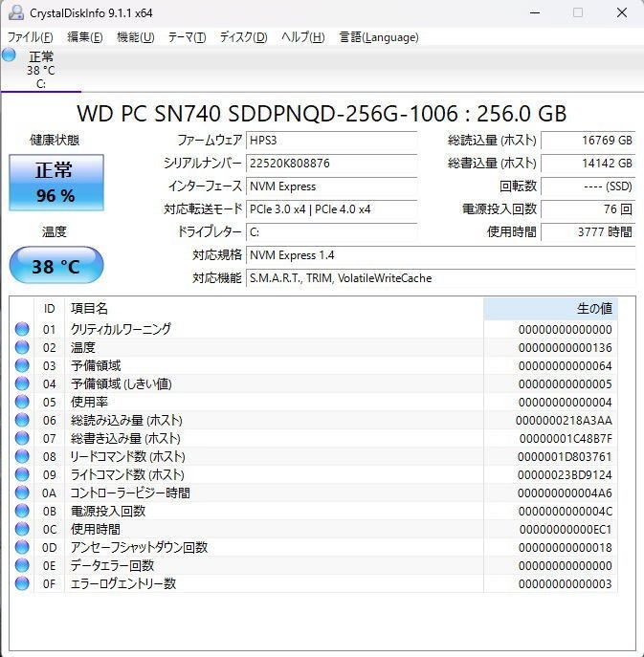Click status orb for 0E データエラー回数 row
Image resolution: width=644 pixels, height=657 pixels.
tap(22, 565)
